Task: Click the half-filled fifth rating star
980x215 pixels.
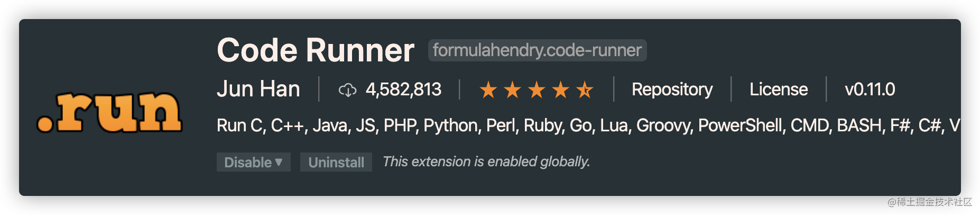Action: click(585, 90)
